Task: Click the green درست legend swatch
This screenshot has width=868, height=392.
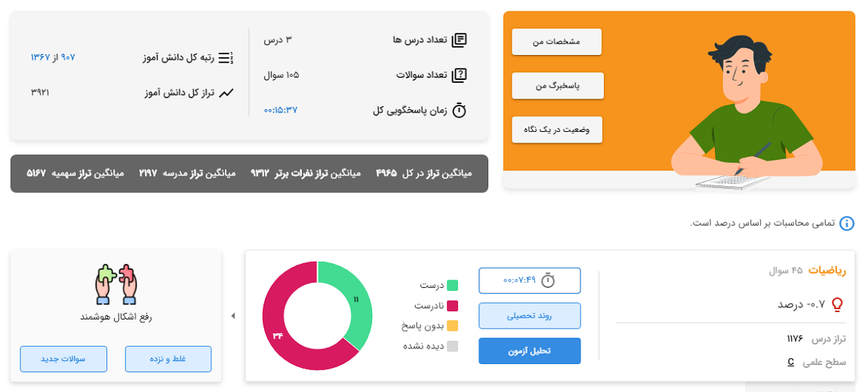Action: click(452, 286)
